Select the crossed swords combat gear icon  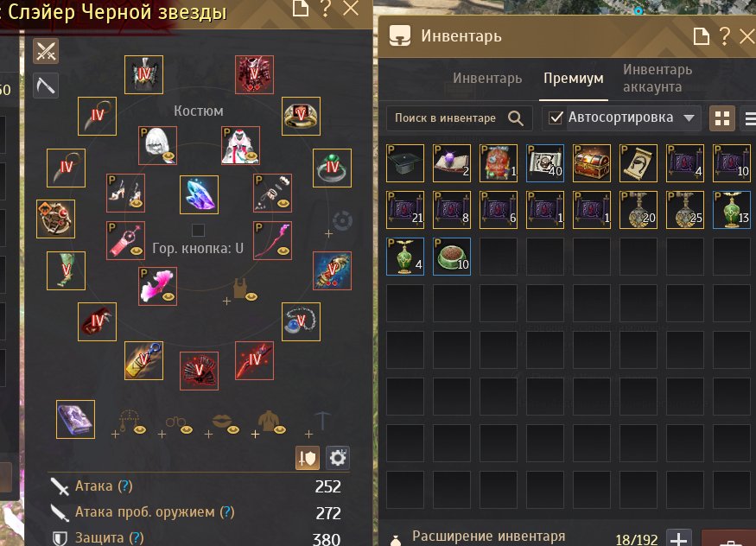[46, 51]
